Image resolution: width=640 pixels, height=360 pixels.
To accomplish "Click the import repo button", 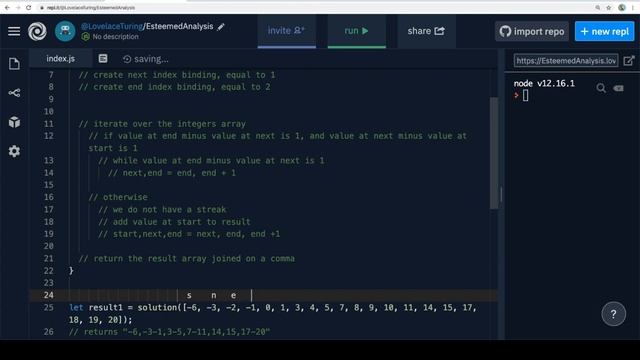I will (x=531, y=31).
